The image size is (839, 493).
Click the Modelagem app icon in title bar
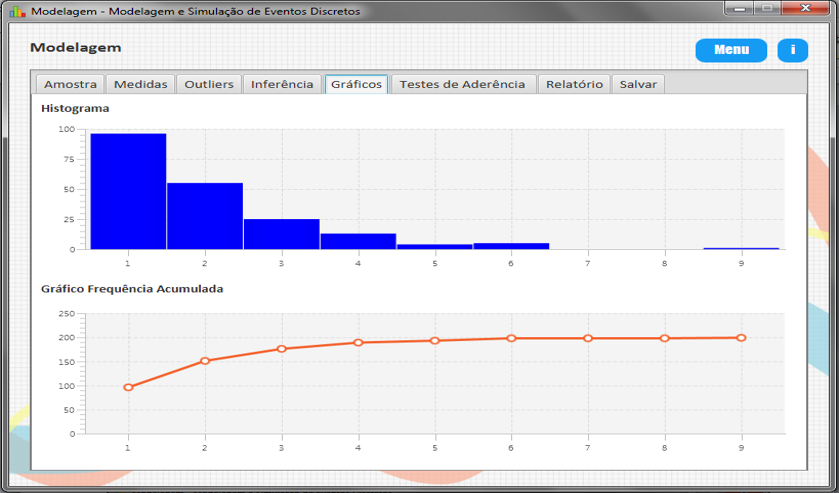[x=17, y=11]
